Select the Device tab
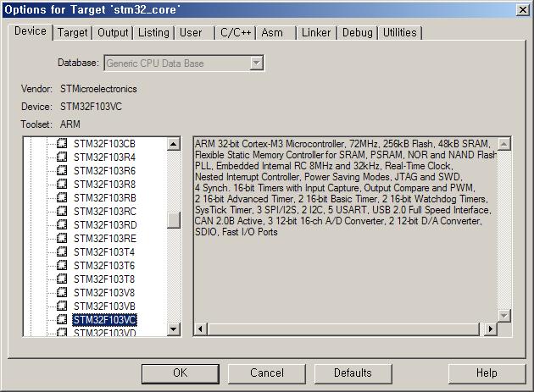The width and height of the screenshot is (534, 392). [31, 31]
